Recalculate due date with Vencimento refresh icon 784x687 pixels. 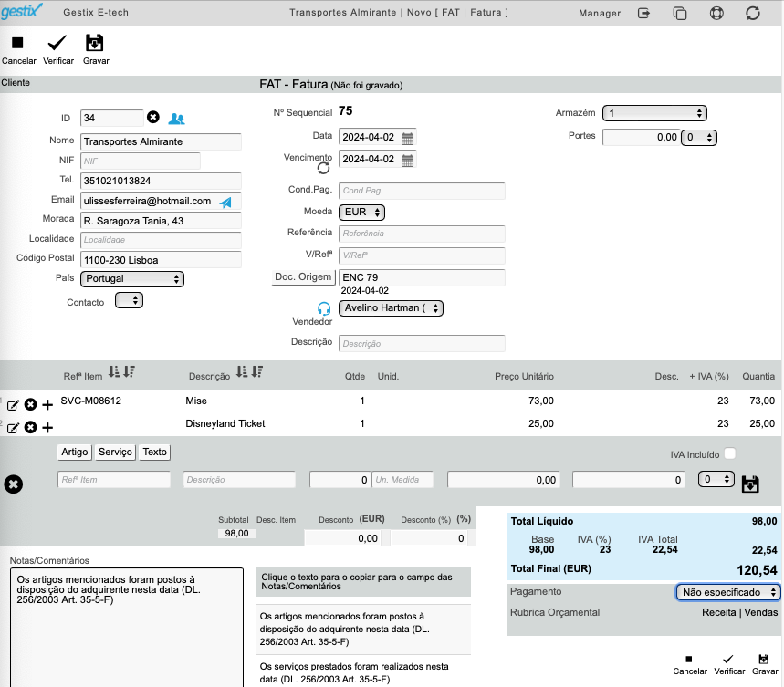[323, 169]
